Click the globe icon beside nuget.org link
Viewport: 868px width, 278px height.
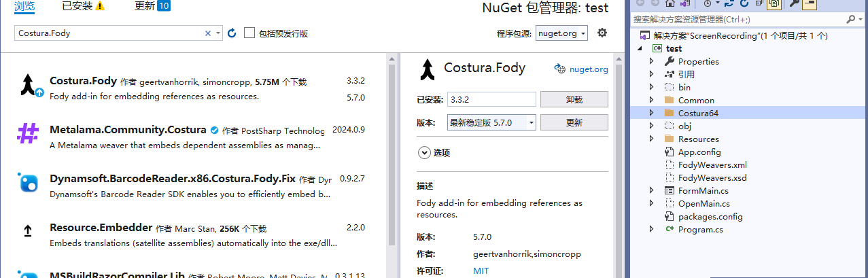tap(560, 69)
